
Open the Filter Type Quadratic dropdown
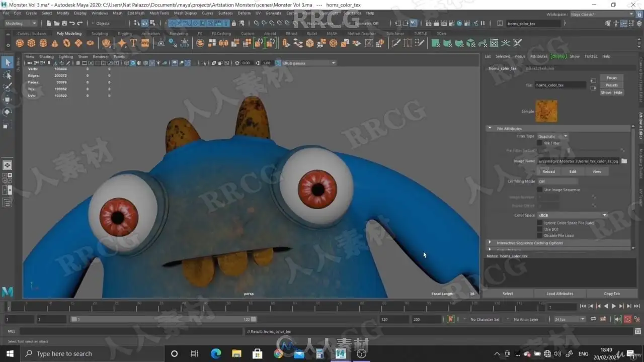pyautogui.click(x=552, y=136)
